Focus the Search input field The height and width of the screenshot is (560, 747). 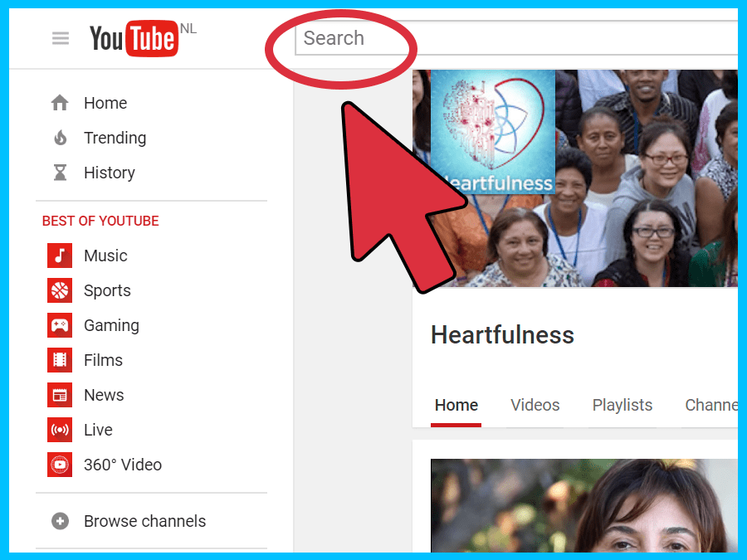point(516,38)
